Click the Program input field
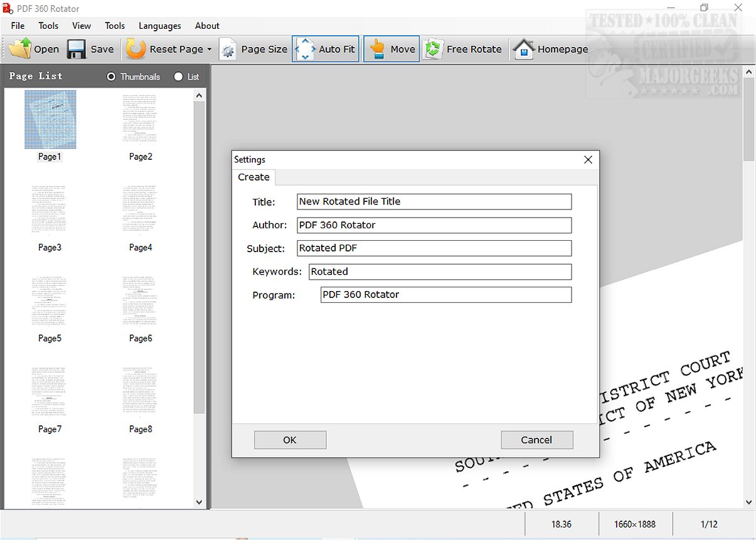Screen dimensions: 756x540 click(x=446, y=295)
